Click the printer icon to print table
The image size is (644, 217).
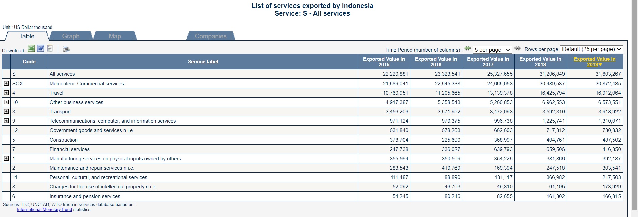coord(66,49)
